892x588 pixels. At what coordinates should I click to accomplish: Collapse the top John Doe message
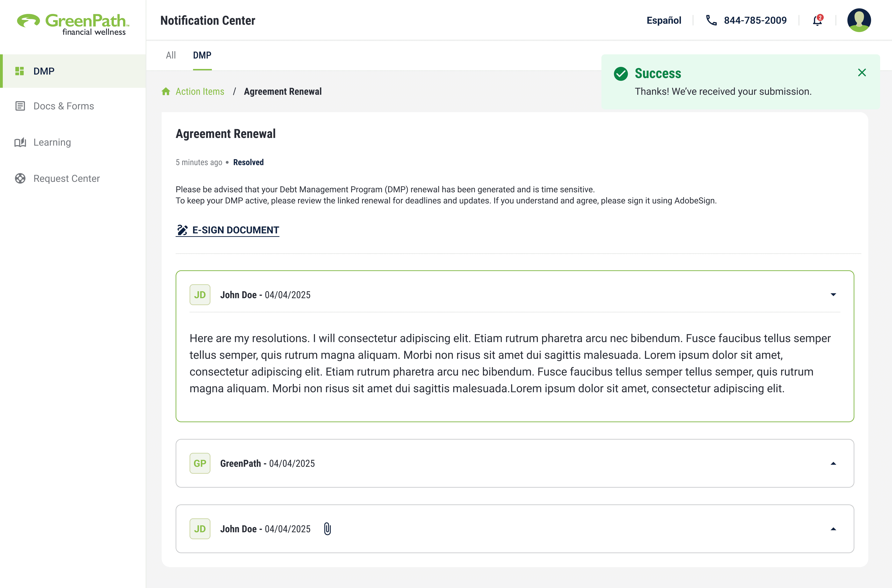point(833,295)
